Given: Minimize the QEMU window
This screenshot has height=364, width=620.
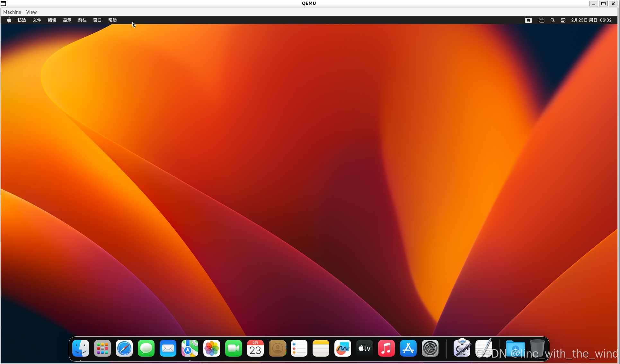Looking at the screenshot, I should [594, 4].
